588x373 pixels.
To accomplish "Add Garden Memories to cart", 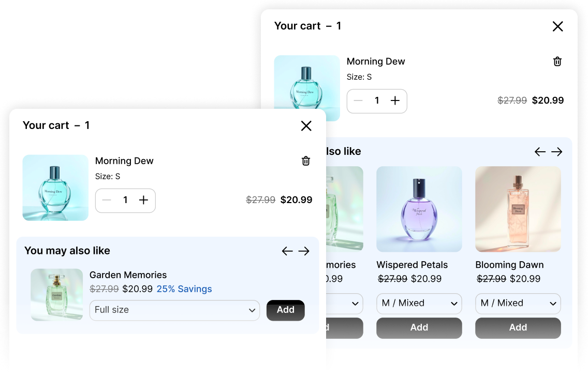I will pyautogui.click(x=285, y=310).
